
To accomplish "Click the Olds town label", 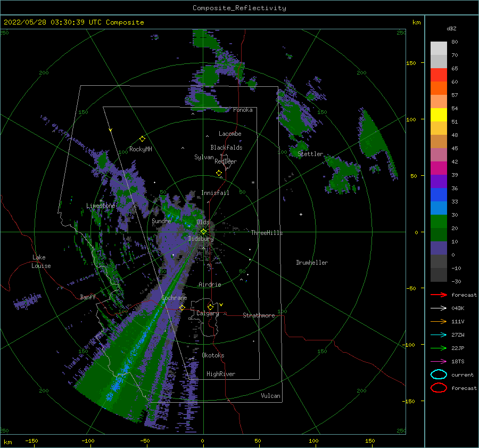I will [203, 222].
